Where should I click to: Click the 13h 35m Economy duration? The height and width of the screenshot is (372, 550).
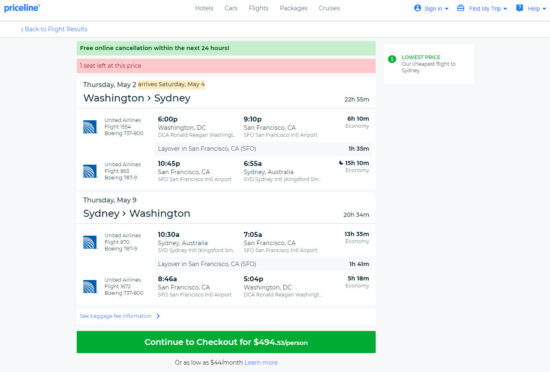357,238
